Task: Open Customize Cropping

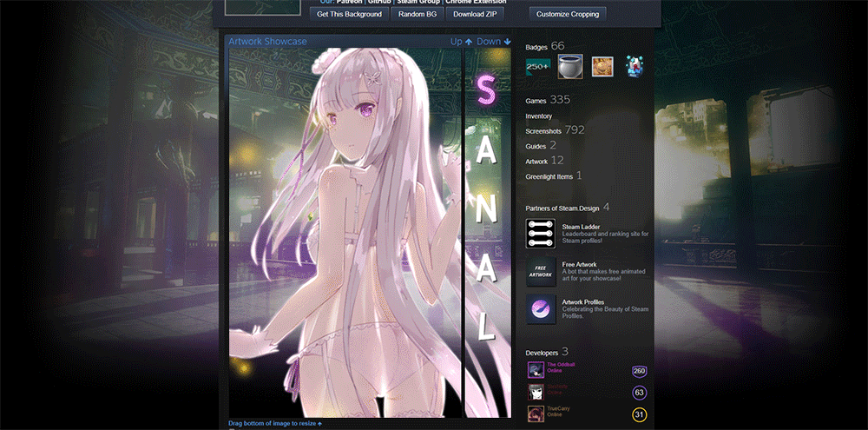Action: (568, 14)
